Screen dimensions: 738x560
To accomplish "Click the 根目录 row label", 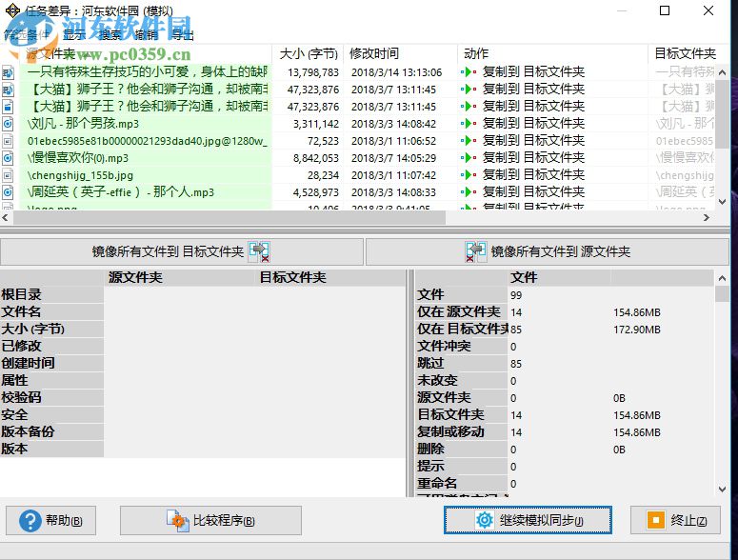I will (x=21, y=295).
